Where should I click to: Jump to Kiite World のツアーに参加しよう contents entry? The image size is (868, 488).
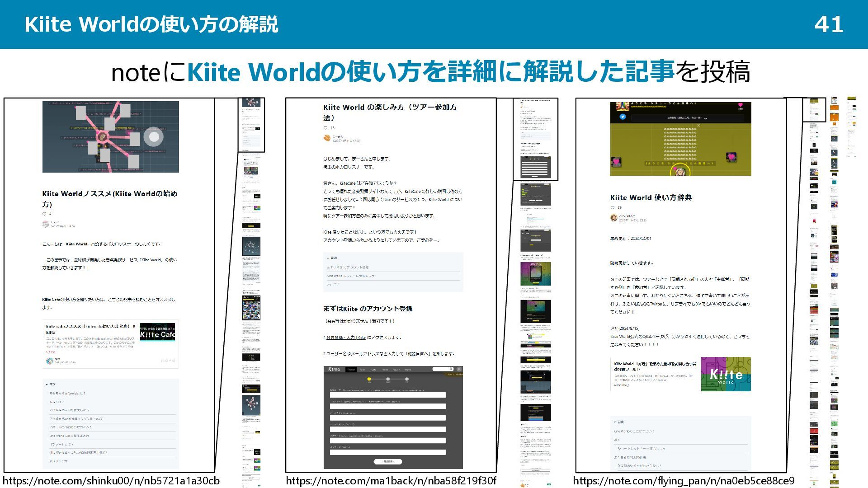pos(351,276)
